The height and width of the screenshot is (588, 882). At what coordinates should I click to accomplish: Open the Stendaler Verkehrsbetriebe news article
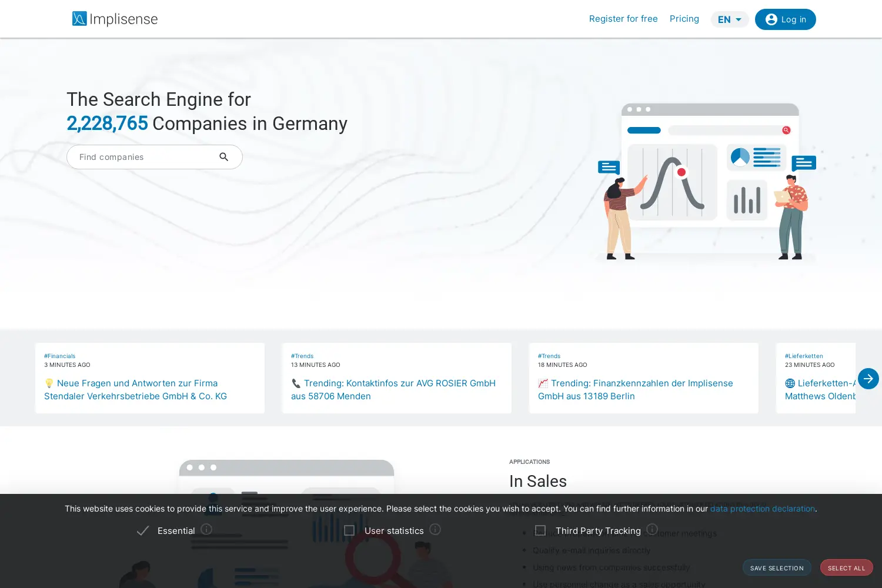coord(135,390)
